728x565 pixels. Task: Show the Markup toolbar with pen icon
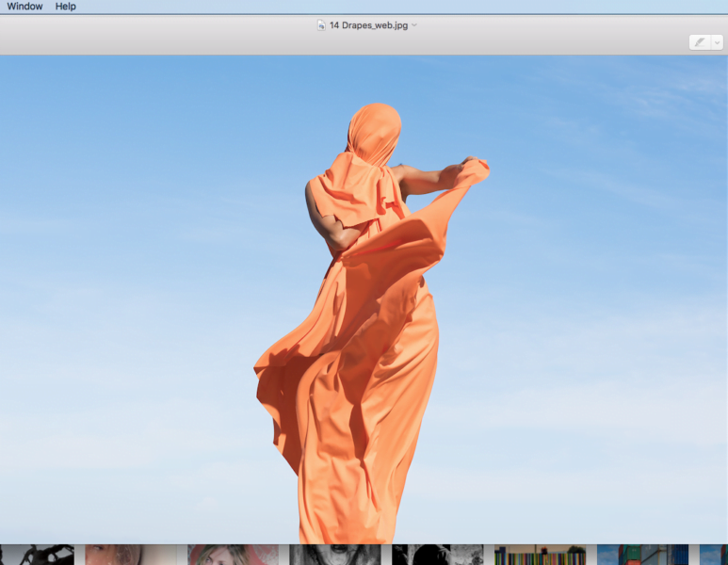[699, 42]
